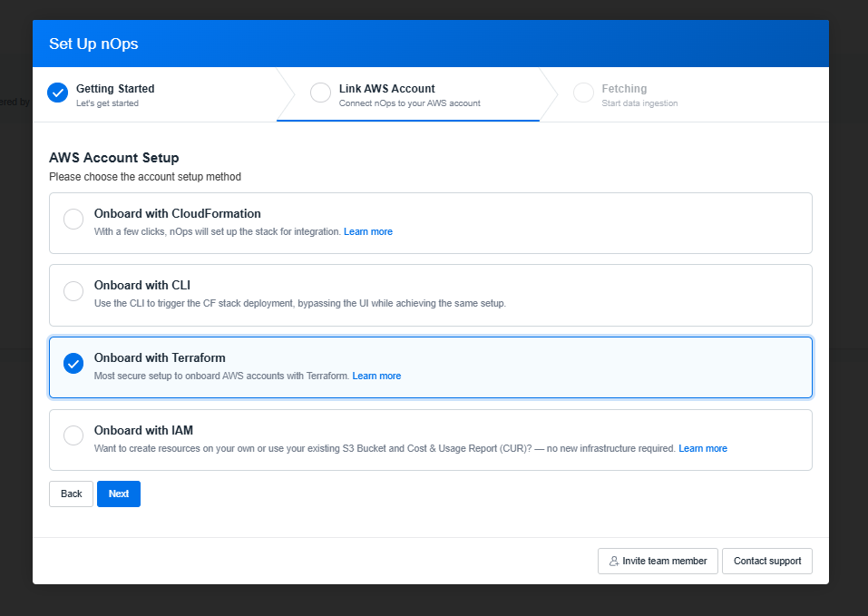The image size is (868, 616).
Task: Go to the Getting Started step
Action: click(x=155, y=94)
